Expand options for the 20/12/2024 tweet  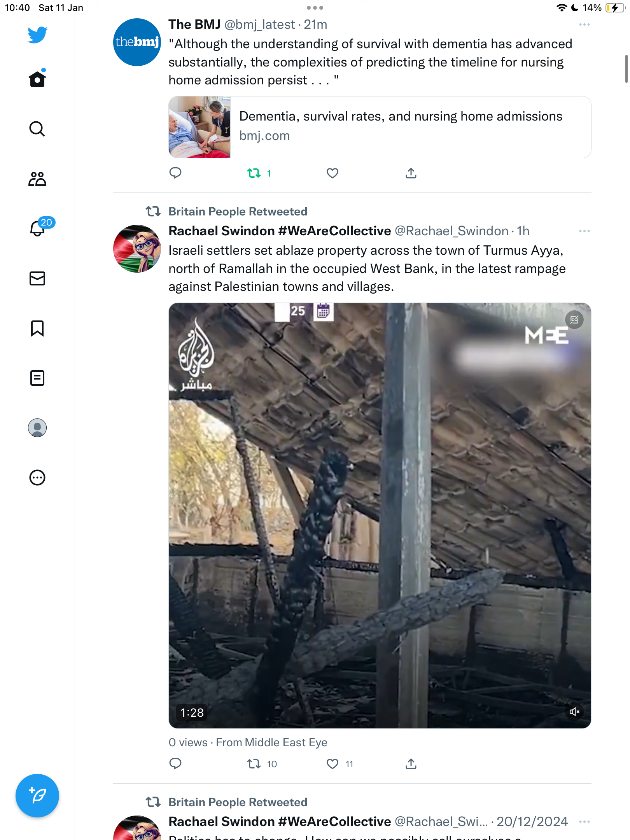pos(584,822)
